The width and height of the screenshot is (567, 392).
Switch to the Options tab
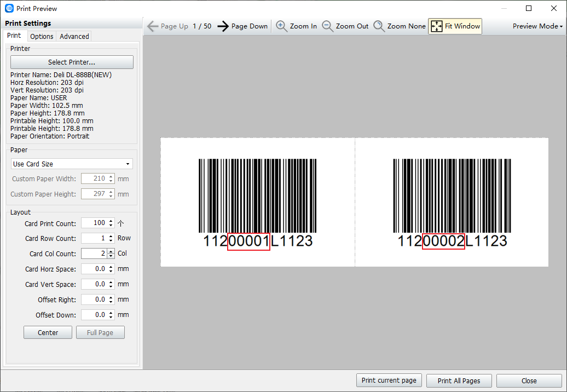coord(42,36)
